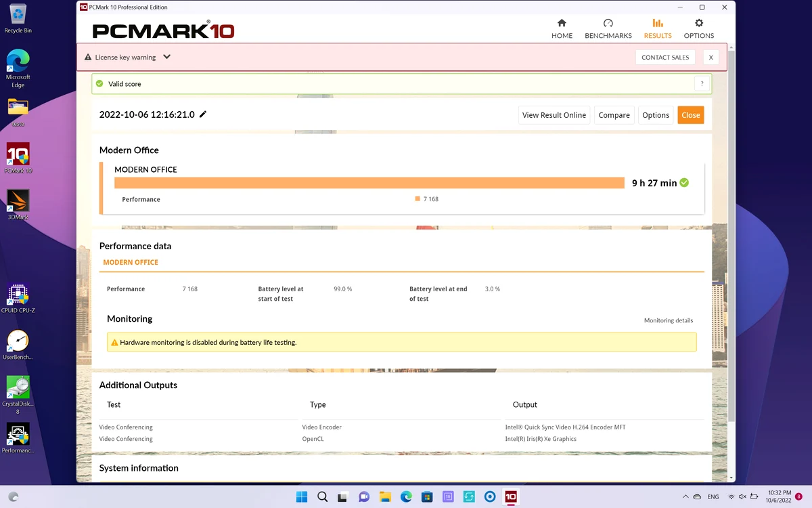Open Monitoring details link
The height and width of the screenshot is (508, 812).
669,320
